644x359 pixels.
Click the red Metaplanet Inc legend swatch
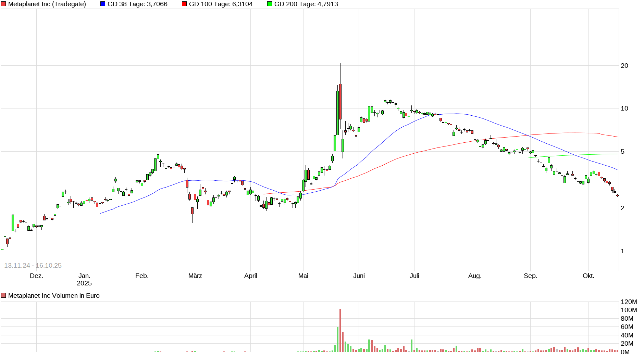(4, 4)
